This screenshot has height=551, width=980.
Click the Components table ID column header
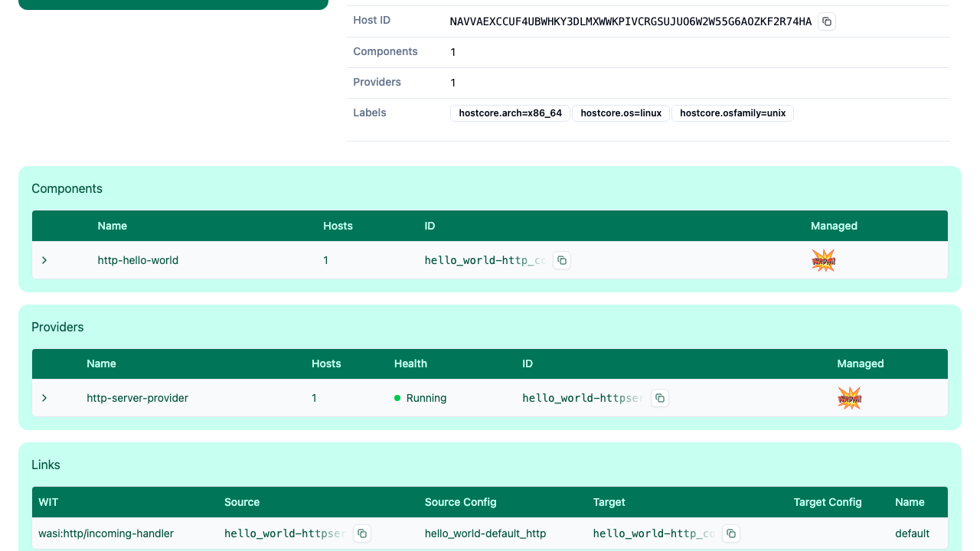[430, 226]
